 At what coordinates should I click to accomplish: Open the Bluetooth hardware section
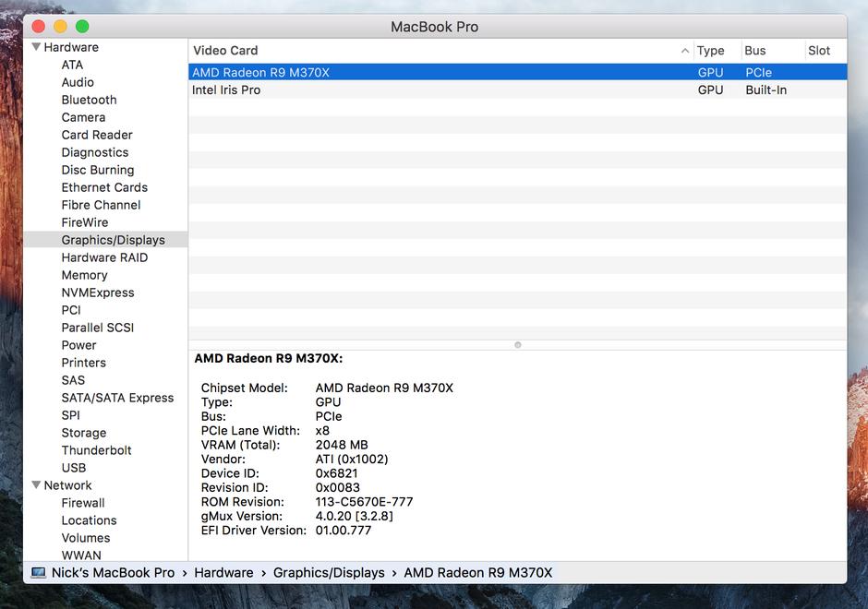(x=90, y=101)
